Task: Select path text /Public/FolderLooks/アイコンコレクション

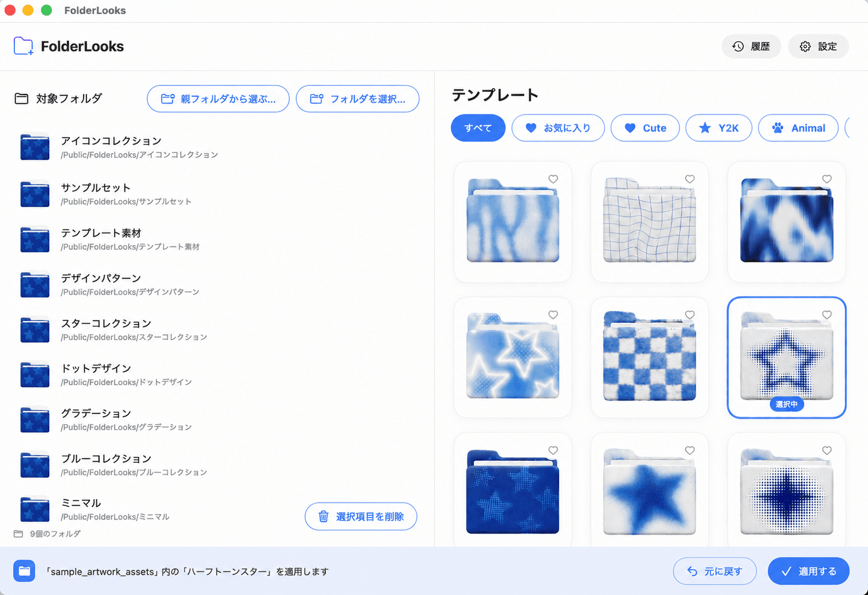Action: pos(139,155)
